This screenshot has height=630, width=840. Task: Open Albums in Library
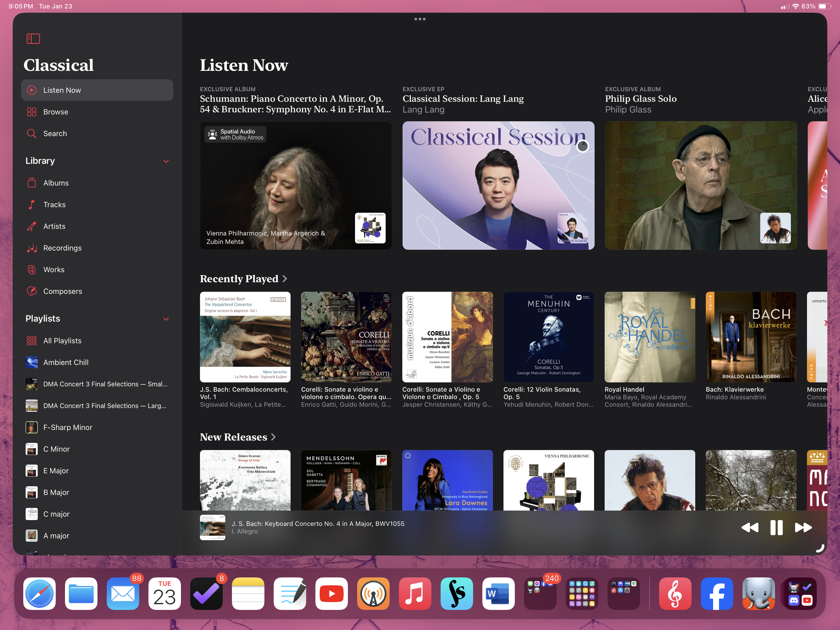click(97, 183)
